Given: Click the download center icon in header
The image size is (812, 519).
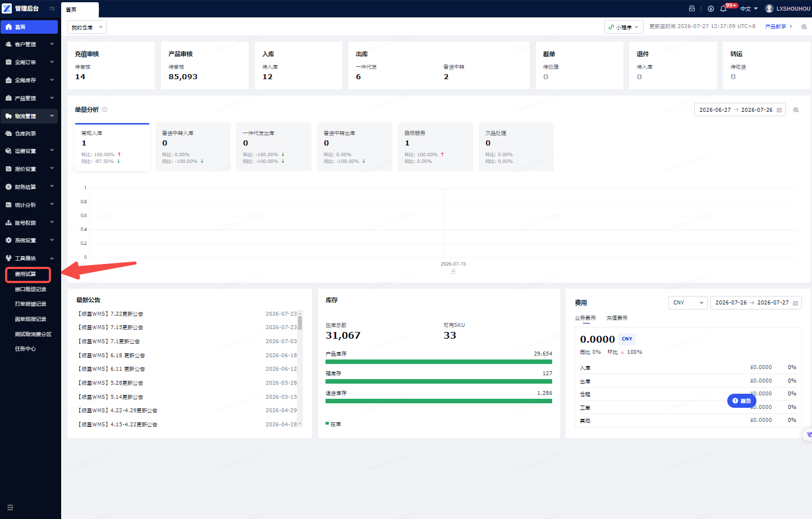Looking at the screenshot, I should [710, 8].
